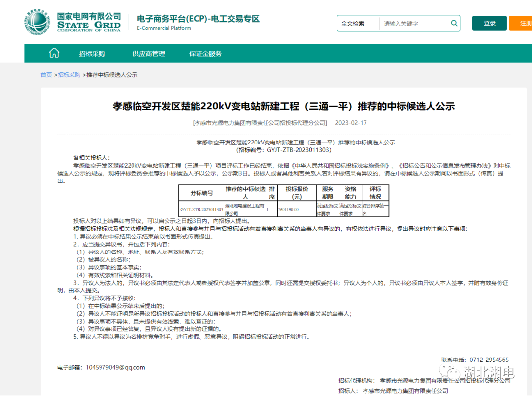This screenshot has height=396, width=532.
Task: Click the State Grid company logo
Action: click(37, 22)
